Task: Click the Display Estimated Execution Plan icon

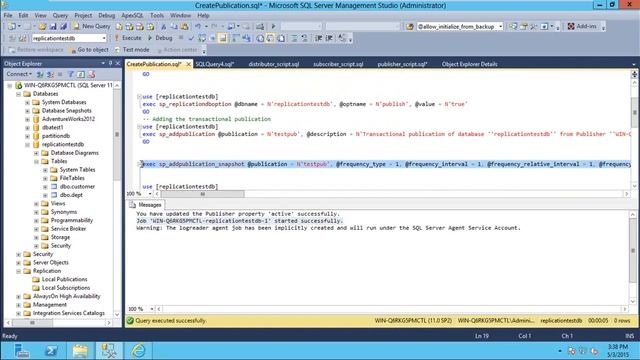Action: pyautogui.click(x=202, y=38)
